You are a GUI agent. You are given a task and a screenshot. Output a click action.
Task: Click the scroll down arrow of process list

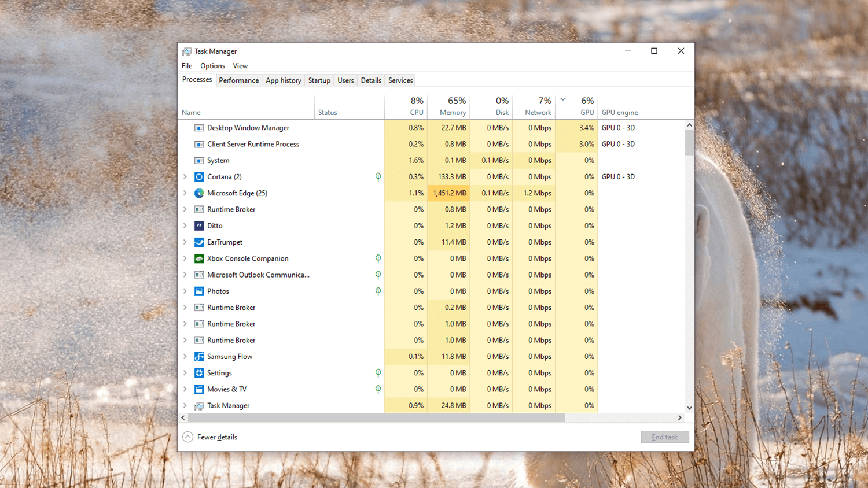point(689,408)
